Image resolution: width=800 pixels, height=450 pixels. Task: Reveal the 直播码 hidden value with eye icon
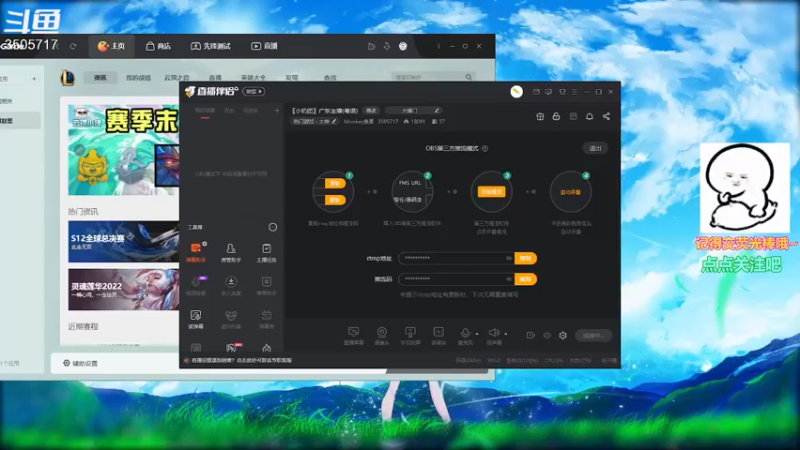[x=509, y=279]
